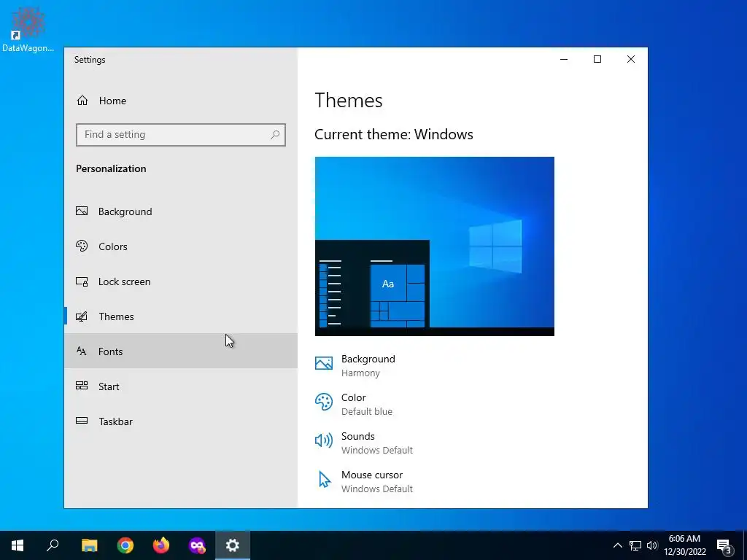Screen dimensions: 747x560
Task: Open the Start settings page
Action: (x=181, y=386)
